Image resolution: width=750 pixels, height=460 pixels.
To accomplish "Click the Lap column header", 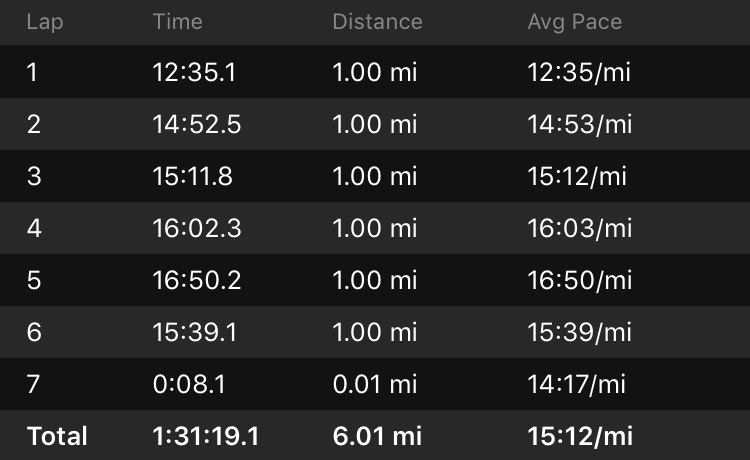I will (43, 22).
